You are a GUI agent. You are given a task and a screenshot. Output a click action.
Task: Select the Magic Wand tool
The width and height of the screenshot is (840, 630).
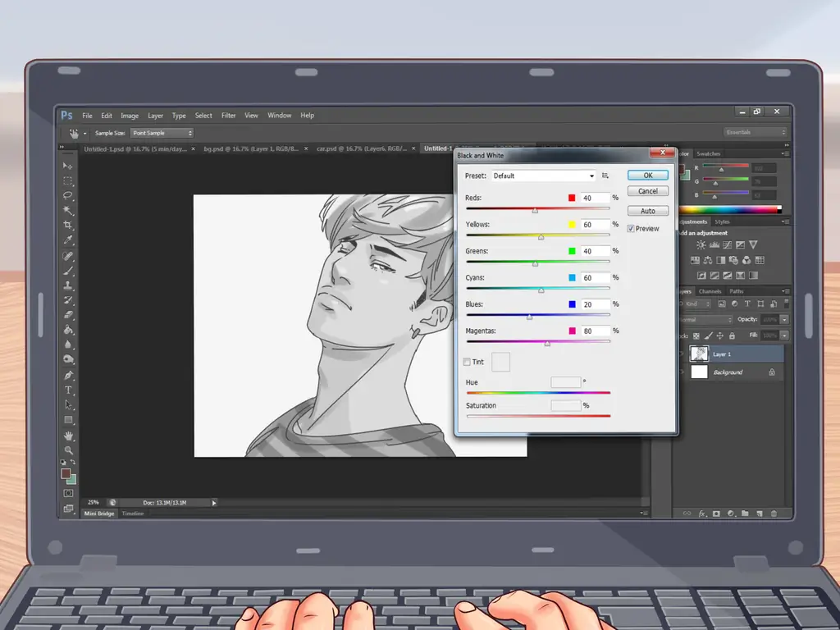[67, 210]
